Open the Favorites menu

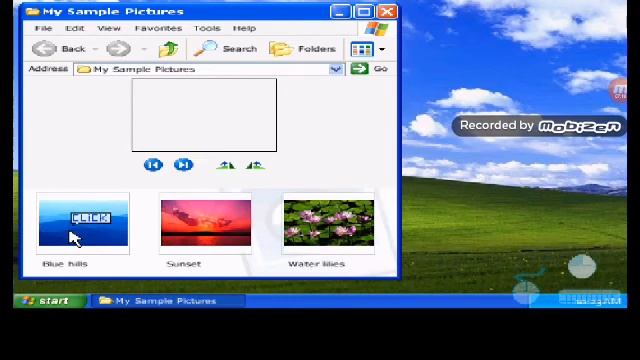158,28
